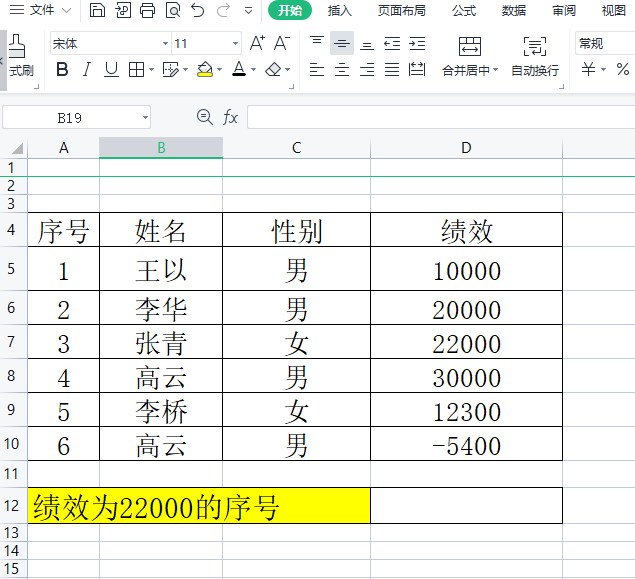Open number format box 常规
The height and width of the screenshot is (579, 635).
click(605, 43)
